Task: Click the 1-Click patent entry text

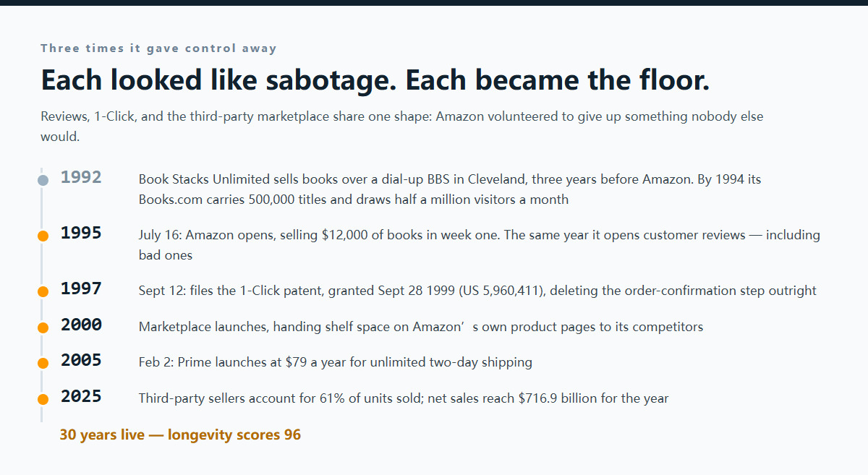Action: (x=477, y=291)
